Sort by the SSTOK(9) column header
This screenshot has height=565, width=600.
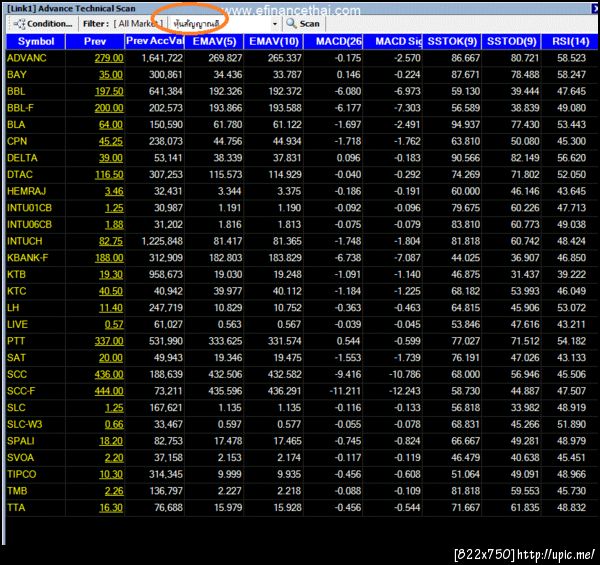point(452,41)
